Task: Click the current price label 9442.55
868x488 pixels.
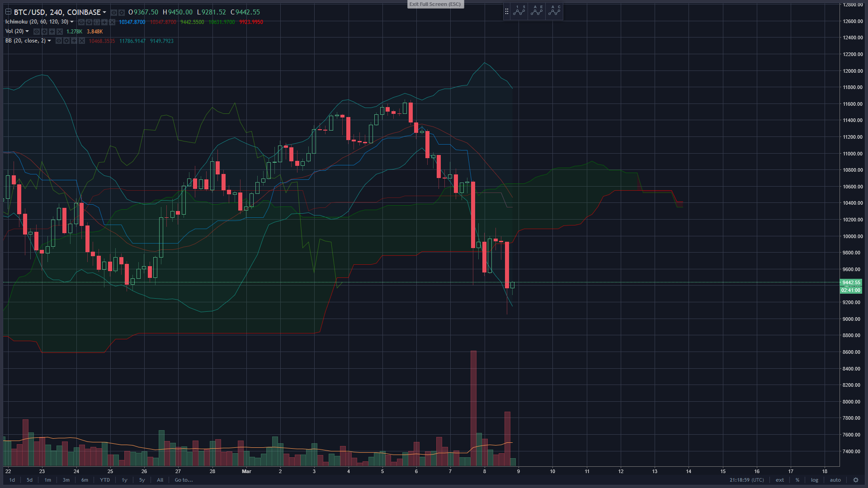Action: click(851, 282)
